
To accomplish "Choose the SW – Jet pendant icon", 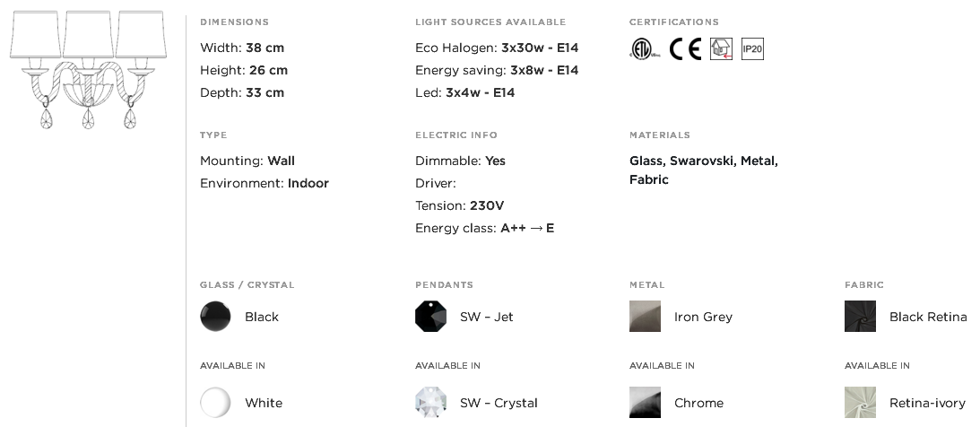I will tap(430, 317).
